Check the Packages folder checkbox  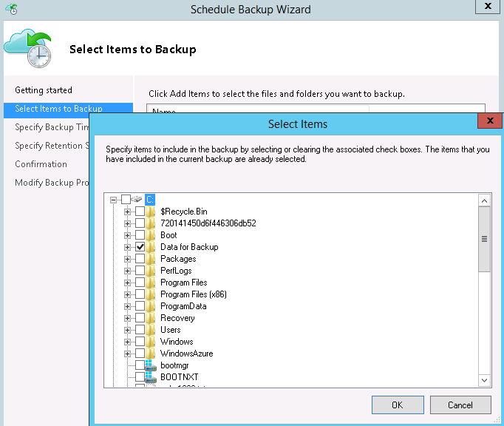[x=140, y=259]
